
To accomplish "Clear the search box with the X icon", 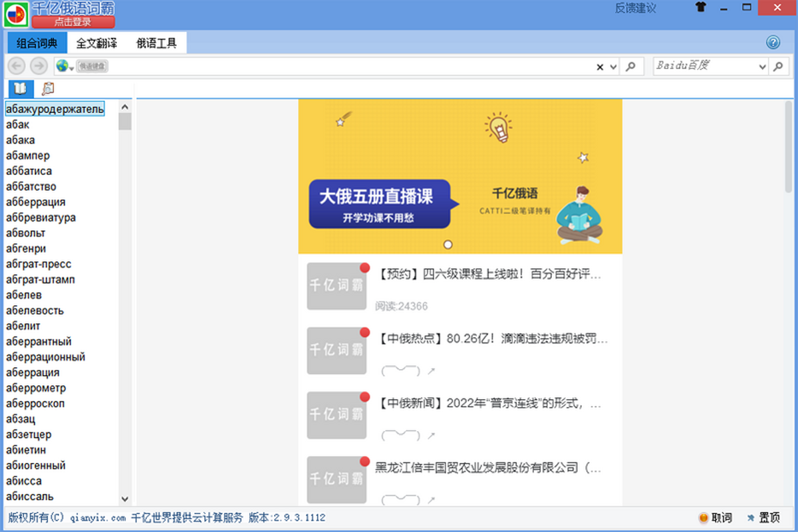I will (x=600, y=66).
